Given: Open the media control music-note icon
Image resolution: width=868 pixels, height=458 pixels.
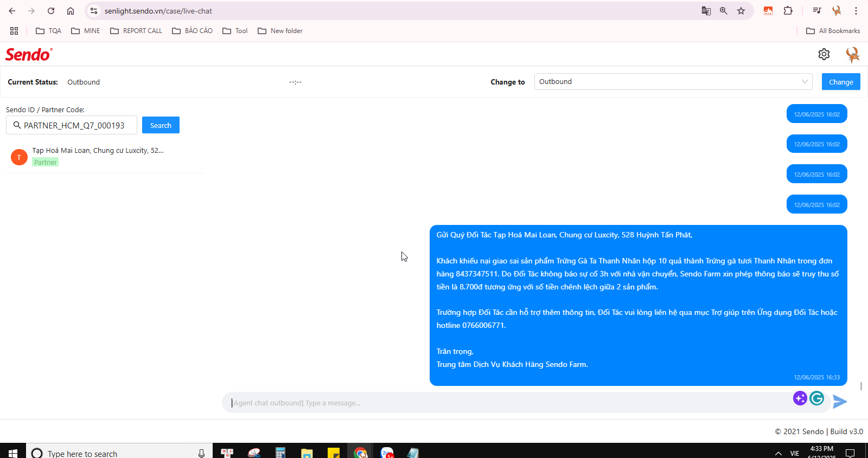Looking at the screenshot, I should tap(816, 11).
